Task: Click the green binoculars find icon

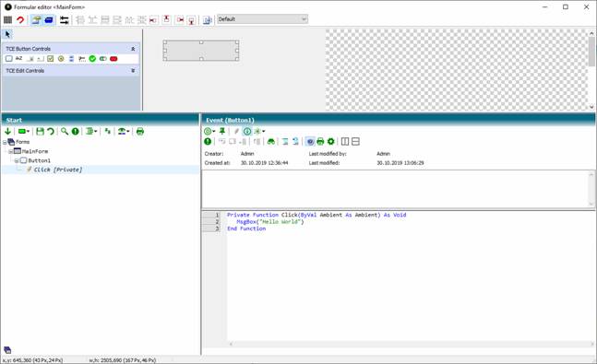Action: pos(271,142)
